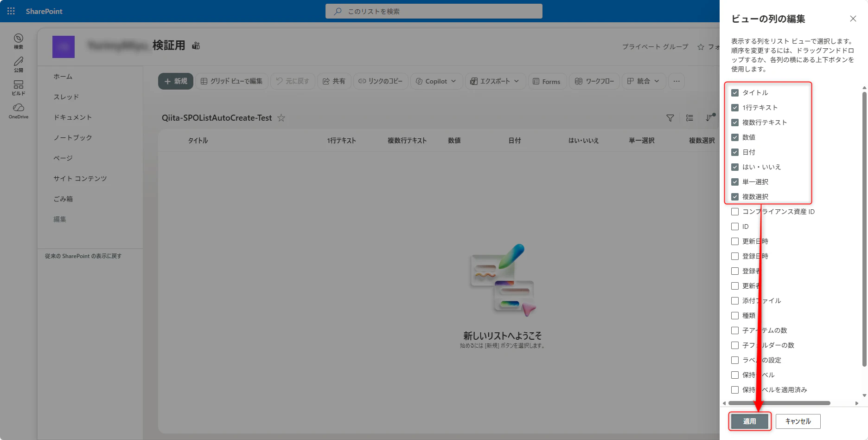The image size is (868, 440).
Task: Click 従来の SharePoint の表示に戻す link
Action: coord(83,256)
